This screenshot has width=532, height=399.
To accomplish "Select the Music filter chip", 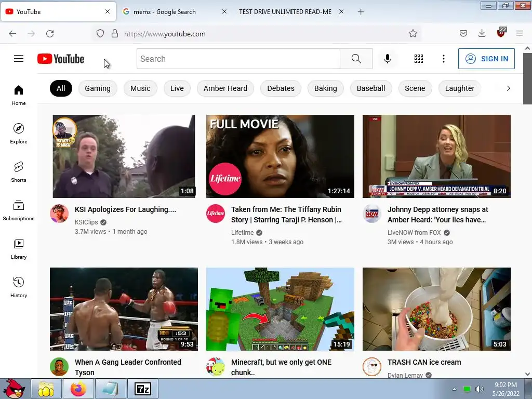I will 140,88.
